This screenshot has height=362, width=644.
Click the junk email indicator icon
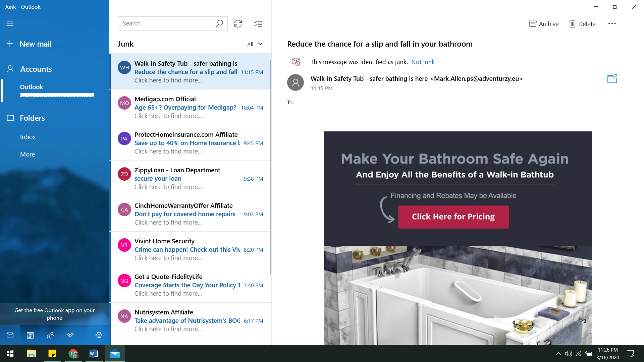tap(296, 61)
